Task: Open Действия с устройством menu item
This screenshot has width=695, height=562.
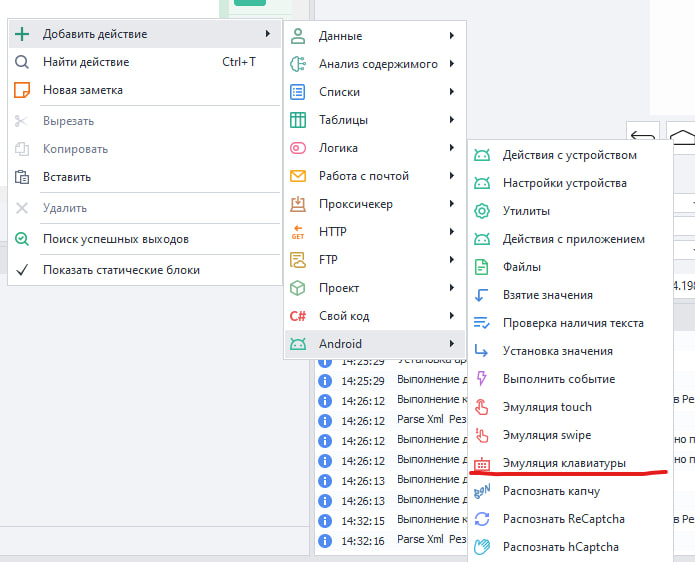Action: click(570, 155)
